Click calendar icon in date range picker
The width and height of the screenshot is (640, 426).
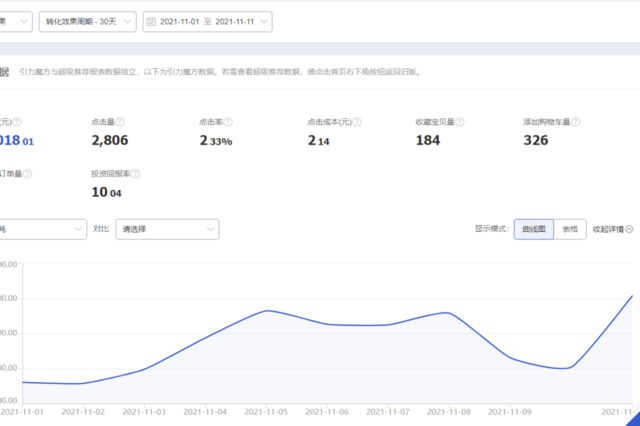pos(151,22)
